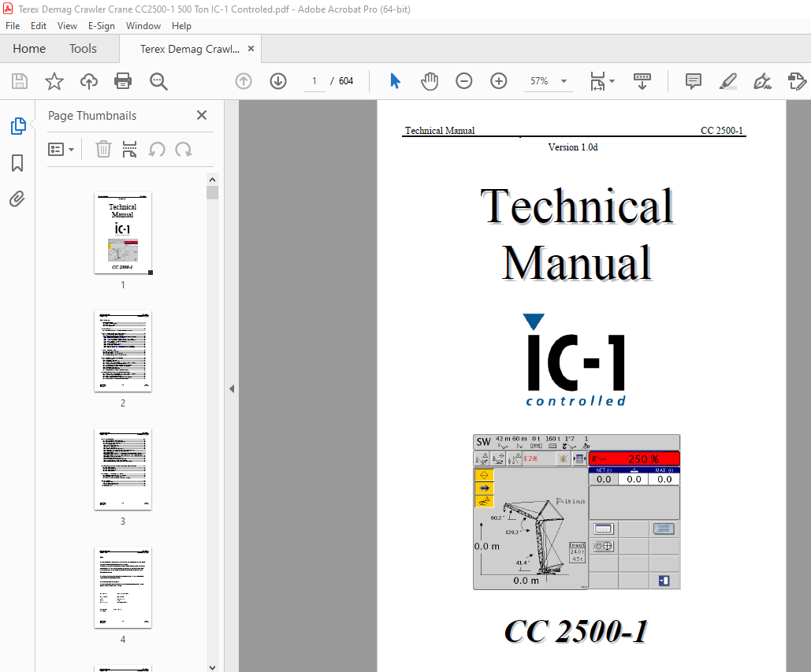Viewport: 811px width, 672px height.
Task: Delete selected page with trash icon
Action: click(x=103, y=150)
